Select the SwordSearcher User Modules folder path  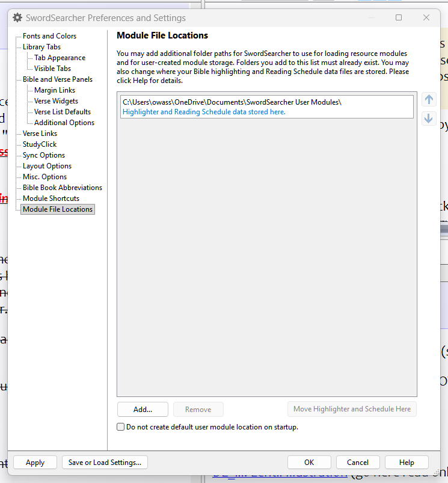[232, 102]
